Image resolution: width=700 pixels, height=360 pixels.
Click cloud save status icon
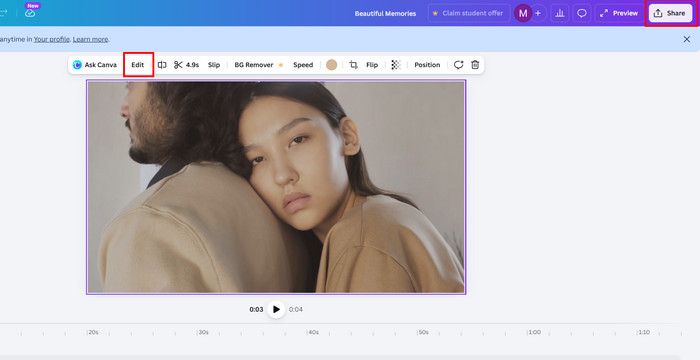(30, 13)
